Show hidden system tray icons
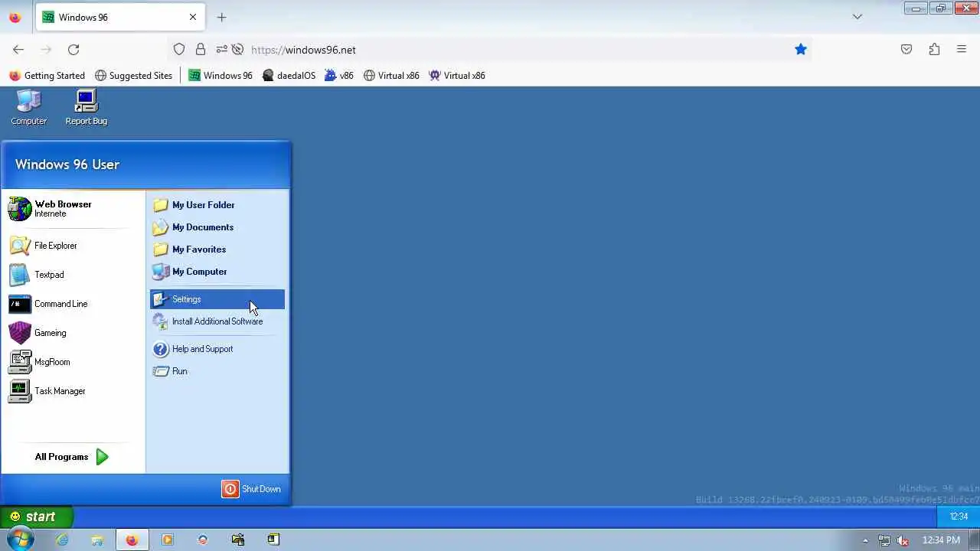Viewport: 980px width, 551px height. 866,540
